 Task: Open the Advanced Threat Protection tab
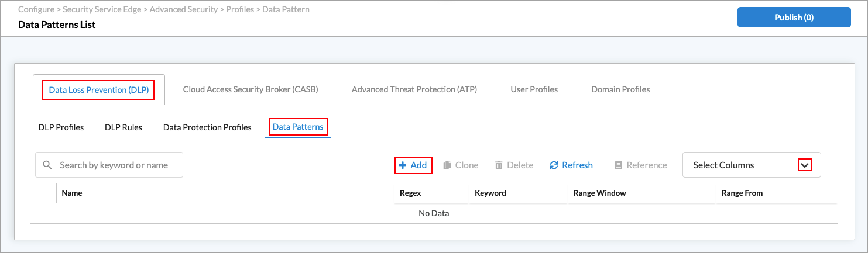tap(414, 89)
